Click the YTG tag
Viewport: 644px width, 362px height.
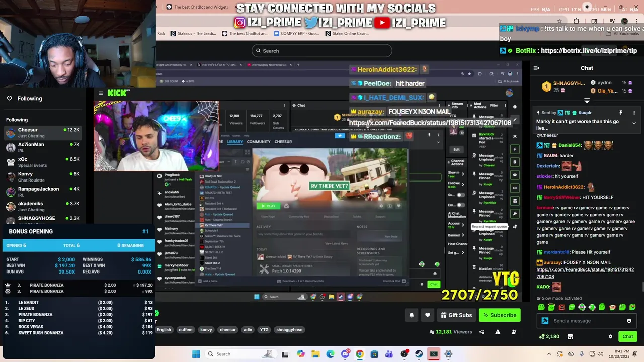(264, 330)
